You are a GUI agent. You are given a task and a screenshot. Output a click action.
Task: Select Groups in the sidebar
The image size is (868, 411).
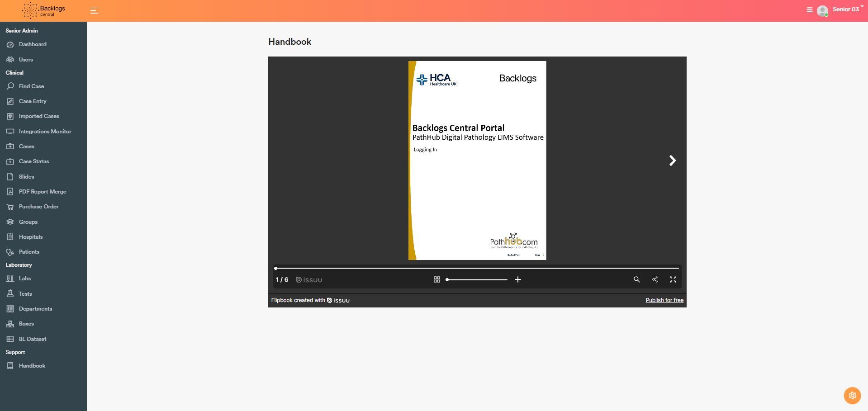[x=28, y=222]
